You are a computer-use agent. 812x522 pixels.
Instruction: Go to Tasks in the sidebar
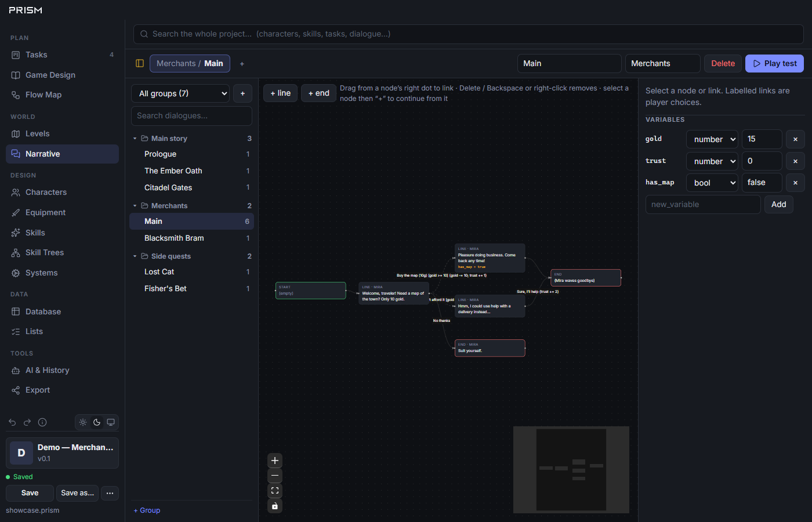coord(62,55)
